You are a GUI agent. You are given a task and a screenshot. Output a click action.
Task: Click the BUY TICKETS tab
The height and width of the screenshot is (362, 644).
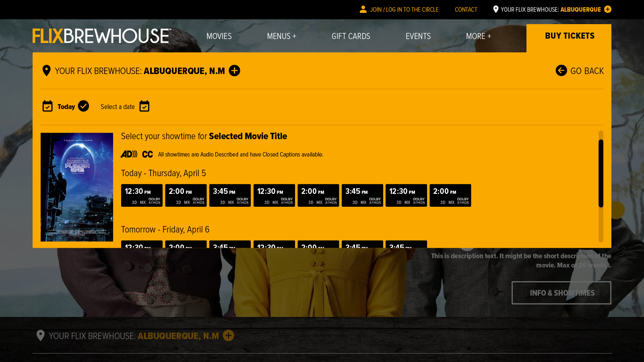(569, 36)
